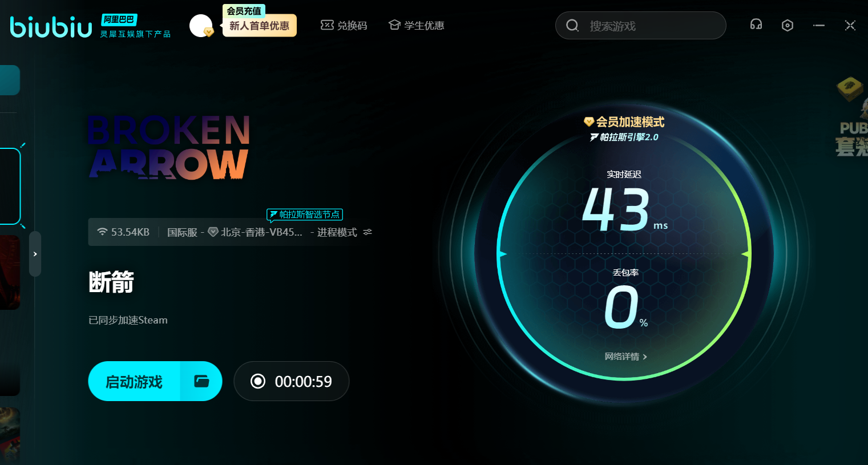
Task: Open game folder icon button
Action: point(201,381)
